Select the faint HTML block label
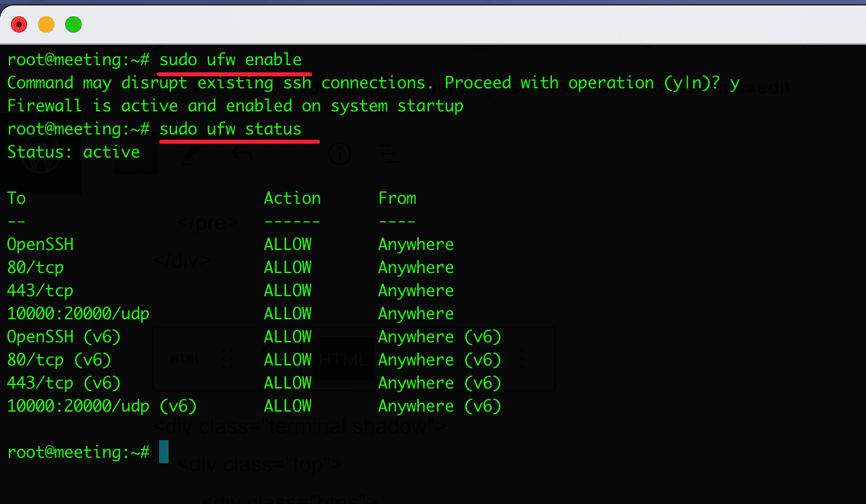866x504 pixels. (x=343, y=359)
